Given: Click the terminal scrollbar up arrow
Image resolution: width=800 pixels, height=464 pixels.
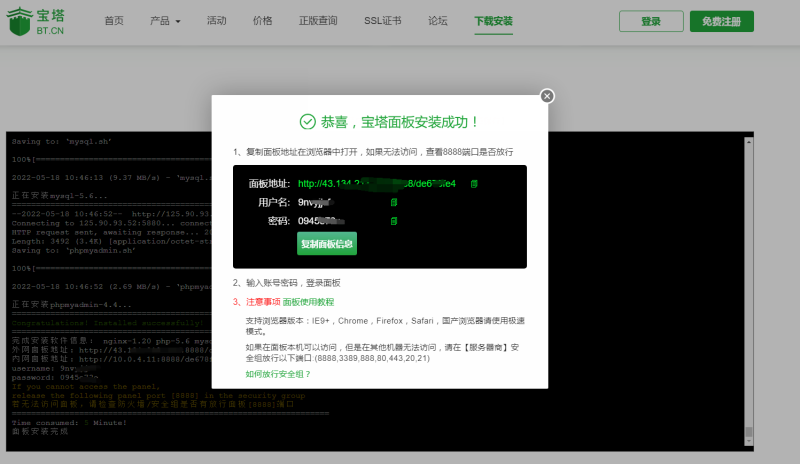Looking at the screenshot, I should tap(748, 142).
